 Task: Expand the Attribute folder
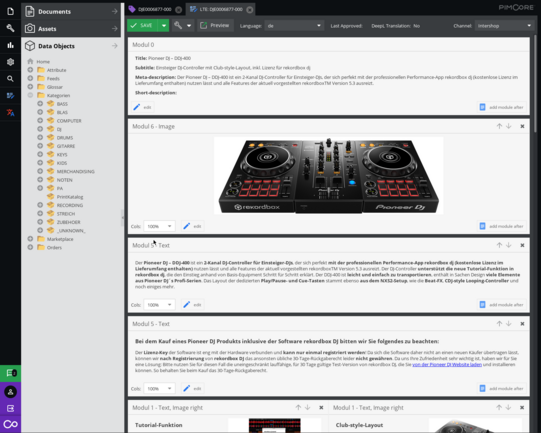30,70
